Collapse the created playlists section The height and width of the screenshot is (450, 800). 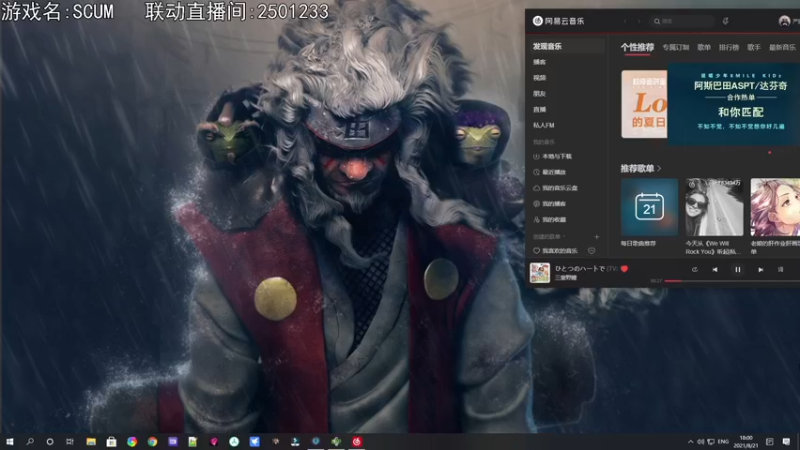pyautogui.click(x=549, y=237)
